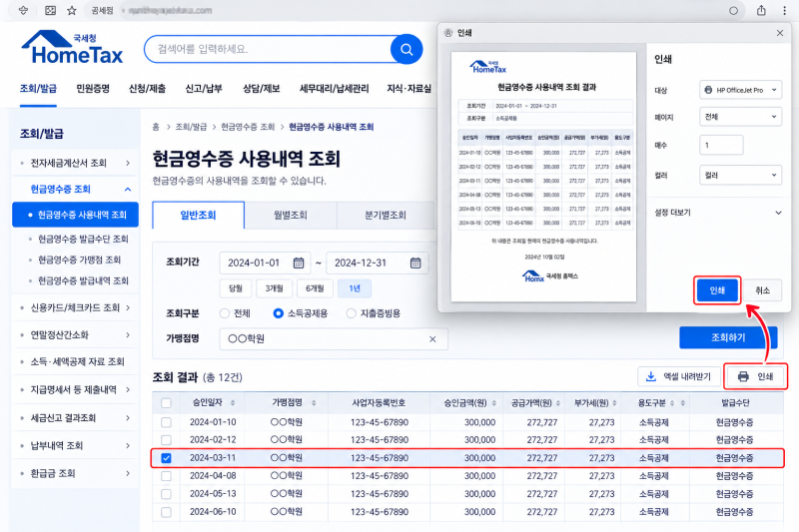Image resolution: width=799 pixels, height=532 pixels.
Task: Select the 1년 period button
Action: (355, 288)
